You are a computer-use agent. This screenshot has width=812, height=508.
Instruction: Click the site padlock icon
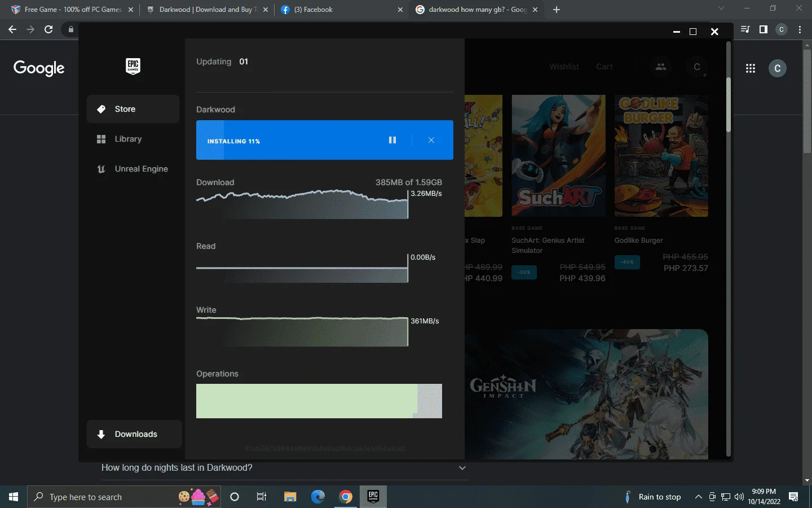70,29
